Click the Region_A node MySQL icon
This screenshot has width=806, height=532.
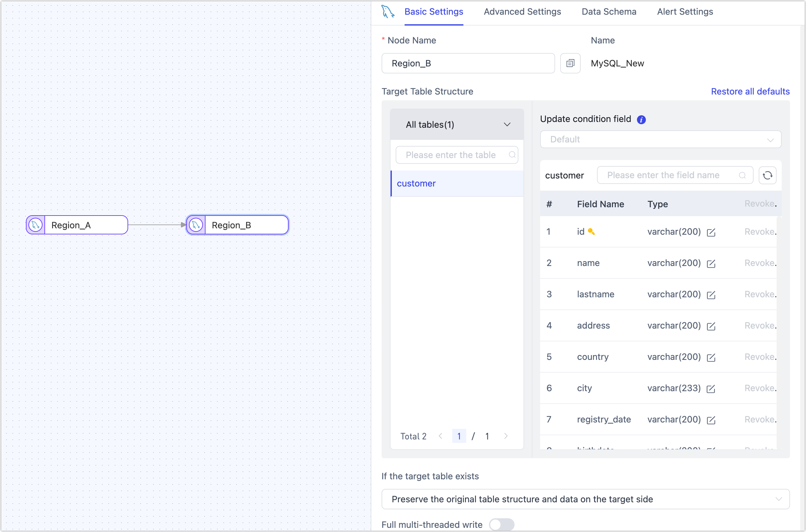[35, 225]
